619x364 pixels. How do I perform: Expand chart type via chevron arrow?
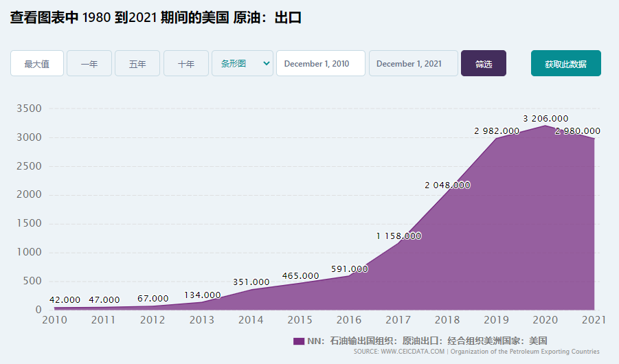click(267, 63)
